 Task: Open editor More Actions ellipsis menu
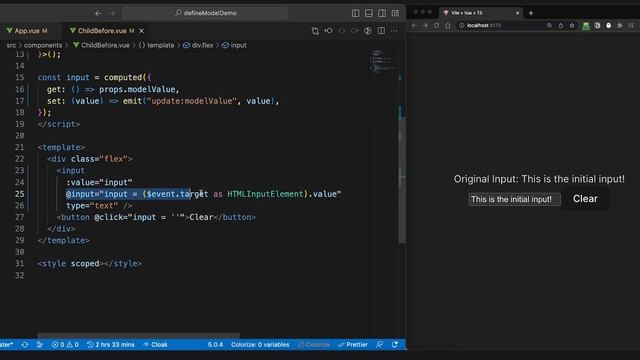pos(394,31)
